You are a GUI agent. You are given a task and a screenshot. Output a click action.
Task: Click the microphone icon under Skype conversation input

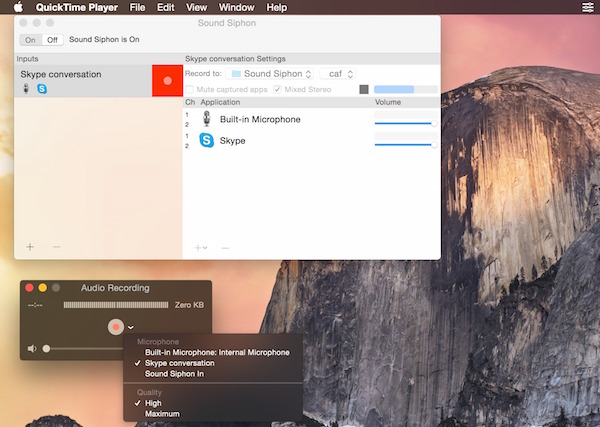pos(26,89)
